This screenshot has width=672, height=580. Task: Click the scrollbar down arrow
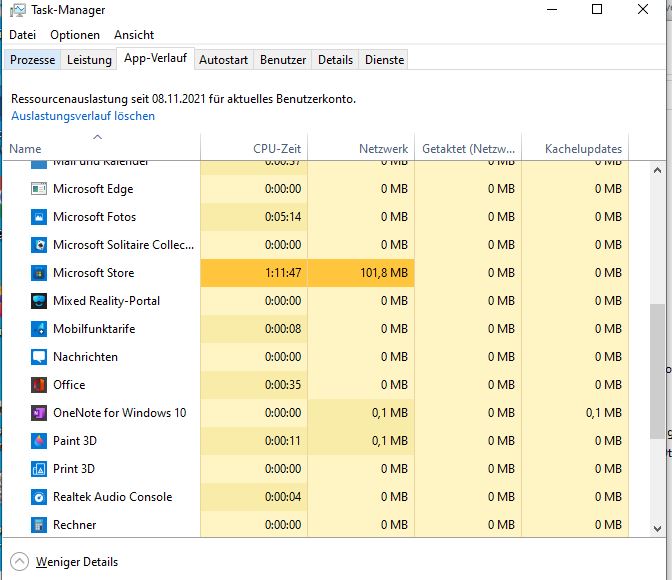click(657, 529)
